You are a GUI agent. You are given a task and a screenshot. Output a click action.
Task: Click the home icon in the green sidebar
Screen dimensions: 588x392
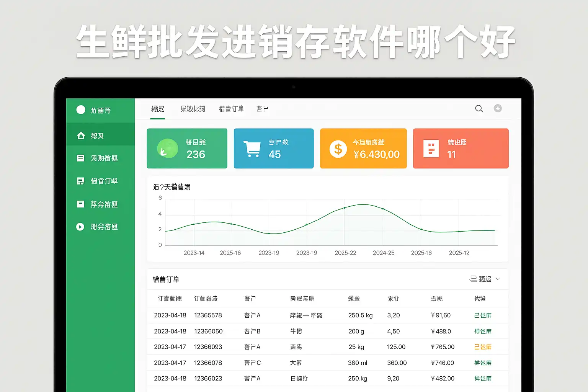point(81,136)
